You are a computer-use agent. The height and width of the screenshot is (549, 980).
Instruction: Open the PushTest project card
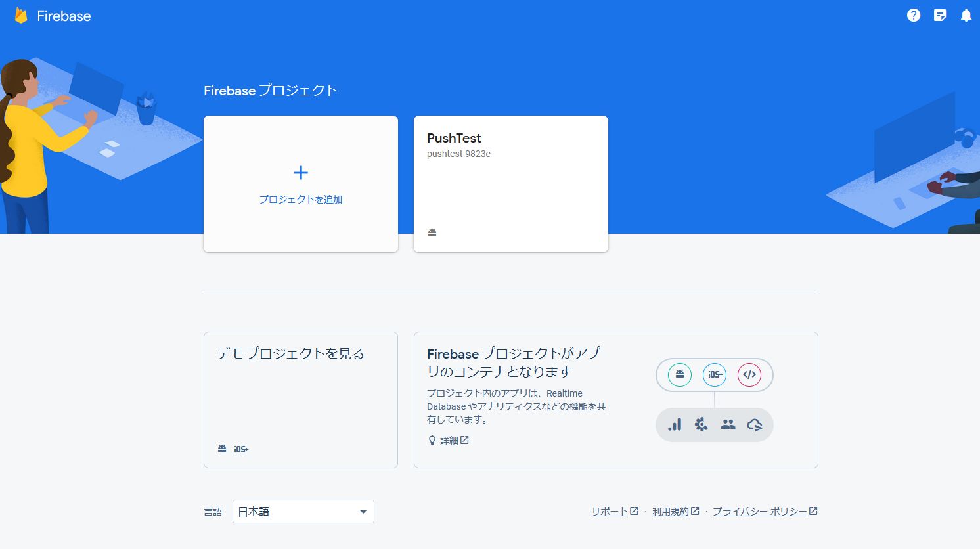(x=511, y=184)
